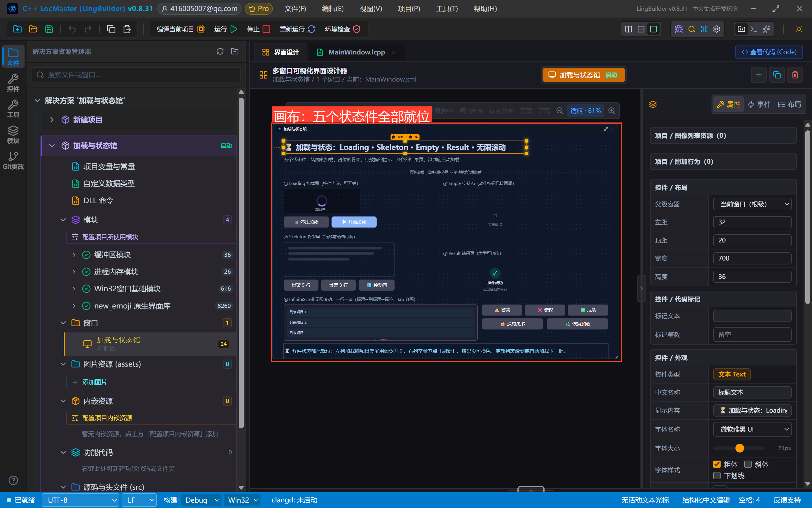Image resolution: width=812 pixels, height=508 pixels.
Task: Expand the 缓冲区模块 tree node
Action: click(x=74, y=255)
